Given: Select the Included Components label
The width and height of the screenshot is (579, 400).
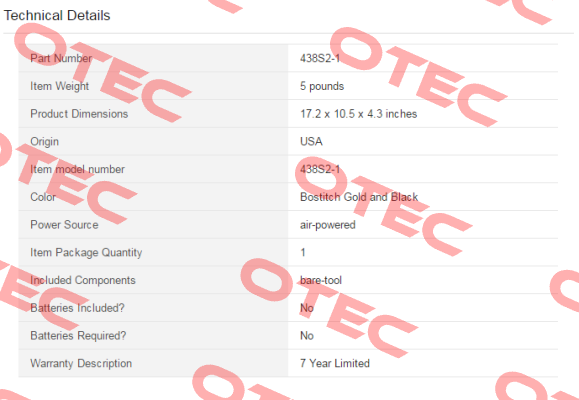Looking at the screenshot, I should point(83,280).
